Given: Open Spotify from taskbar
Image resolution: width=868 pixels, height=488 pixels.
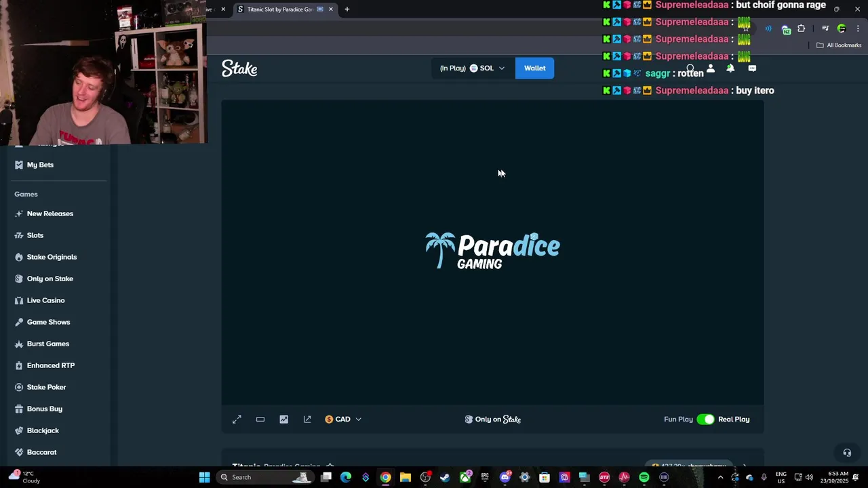Looking at the screenshot, I should [x=644, y=477].
